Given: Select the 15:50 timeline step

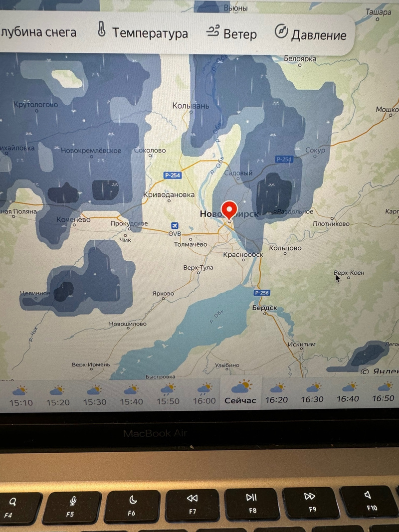Looking at the screenshot, I should (x=168, y=395).
